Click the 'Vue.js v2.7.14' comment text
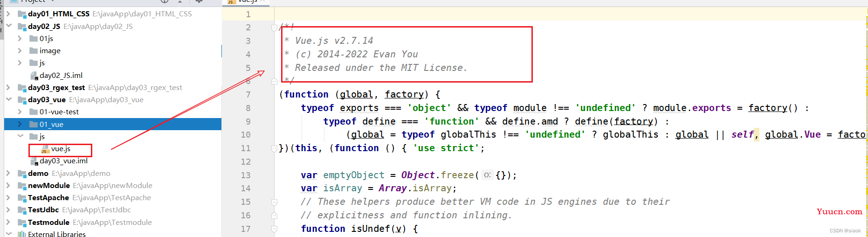Screen dimensions: 868x237 pyautogui.click(x=334, y=41)
